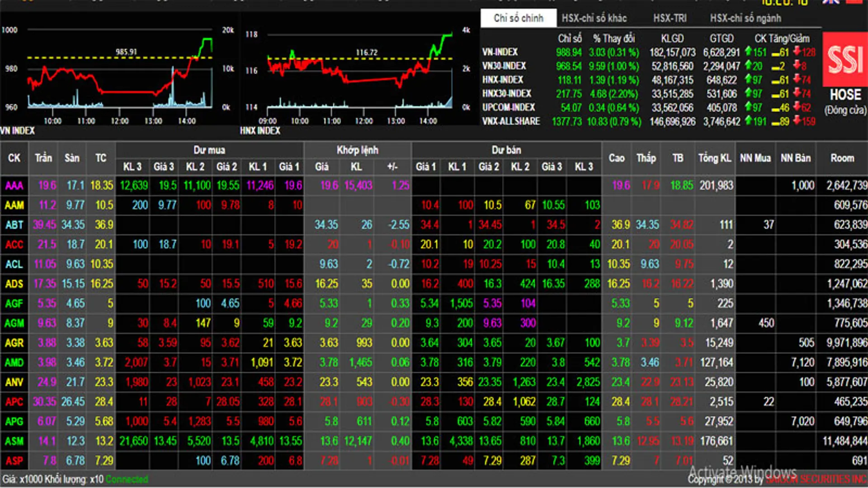Image resolution: width=868 pixels, height=488 pixels.
Task: Click AGR room value 9,971,896
Action: [x=847, y=343]
